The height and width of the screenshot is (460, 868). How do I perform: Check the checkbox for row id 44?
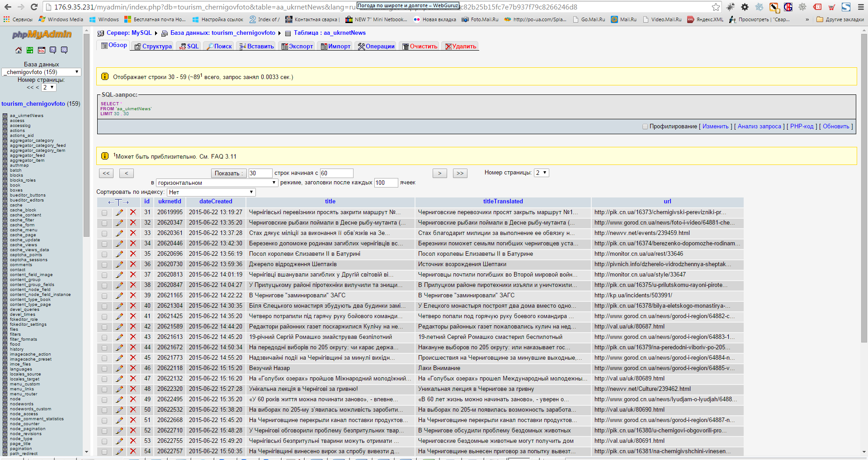pyautogui.click(x=104, y=348)
